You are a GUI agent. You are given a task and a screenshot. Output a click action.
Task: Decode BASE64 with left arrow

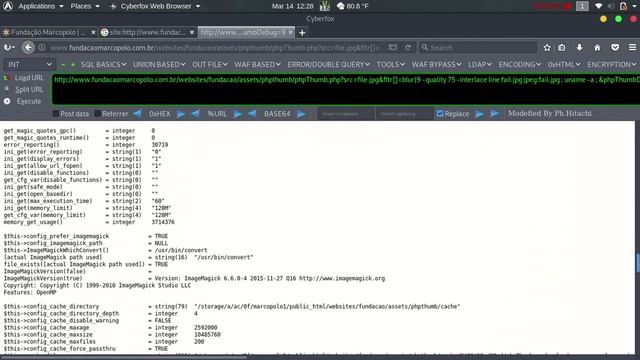point(252,114)
